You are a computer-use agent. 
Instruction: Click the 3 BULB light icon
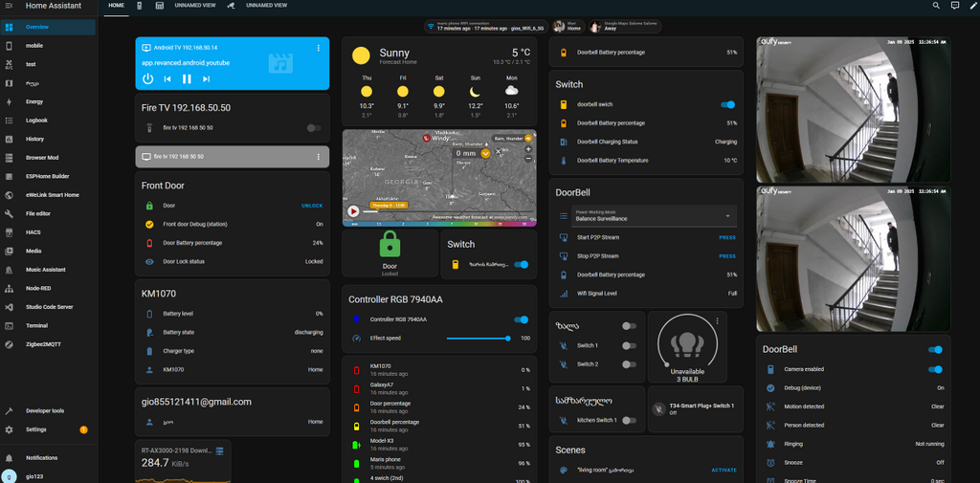687,344
